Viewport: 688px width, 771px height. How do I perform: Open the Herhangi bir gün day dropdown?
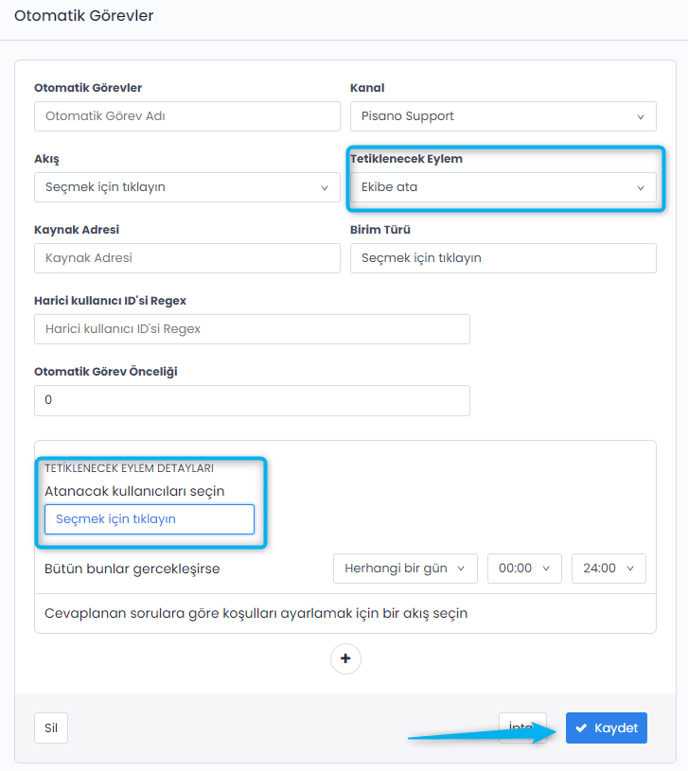405,568
